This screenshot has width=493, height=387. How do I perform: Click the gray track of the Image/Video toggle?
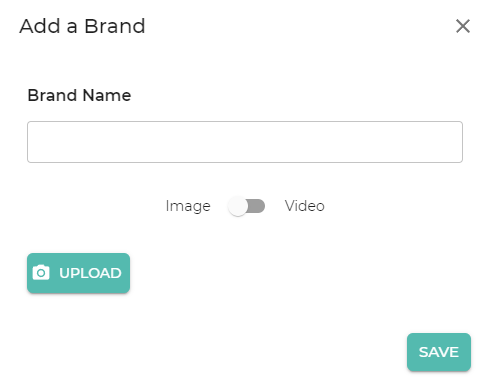[x=256, y=206]
